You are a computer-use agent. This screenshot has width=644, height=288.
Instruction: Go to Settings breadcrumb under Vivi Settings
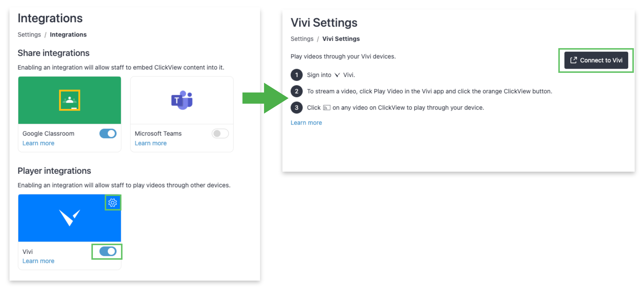[302, 39]
